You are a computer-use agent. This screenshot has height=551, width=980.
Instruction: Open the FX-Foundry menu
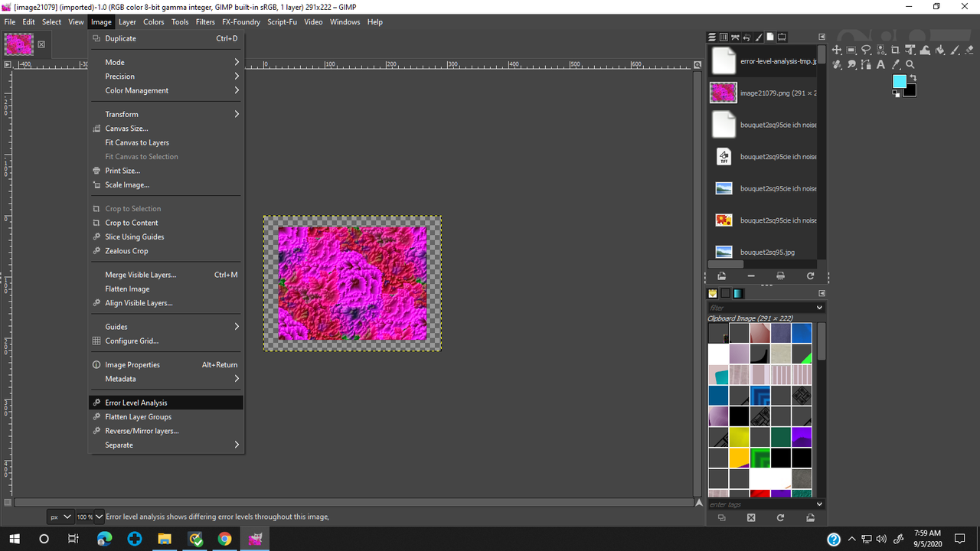point(241,22)
